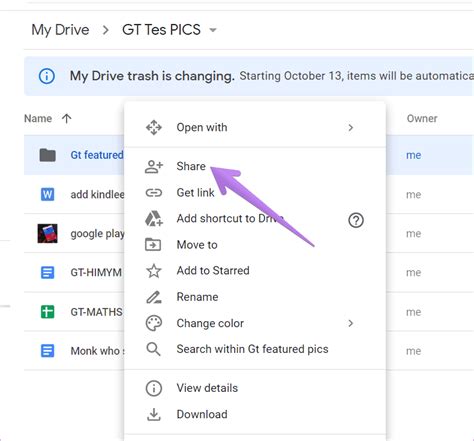Click owner me in Gt featured row

point(413,155)
